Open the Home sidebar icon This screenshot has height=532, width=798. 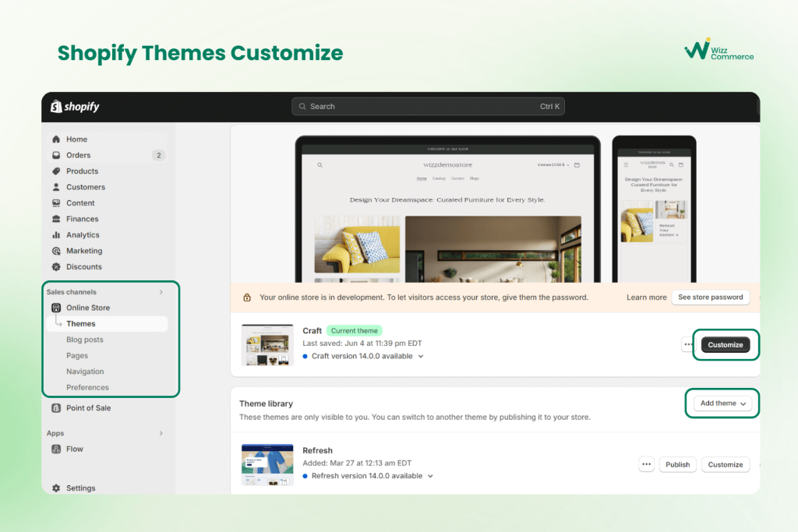click(x=56, y=139)
